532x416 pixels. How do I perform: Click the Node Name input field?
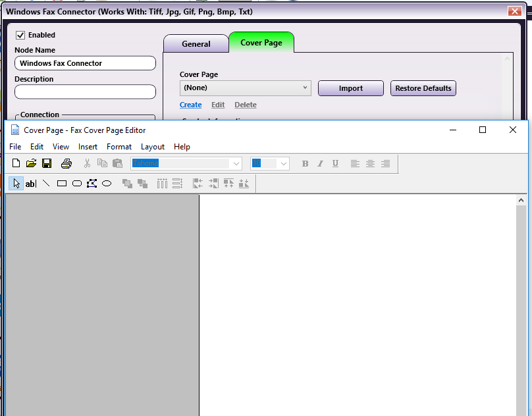[x=85, y=63]
